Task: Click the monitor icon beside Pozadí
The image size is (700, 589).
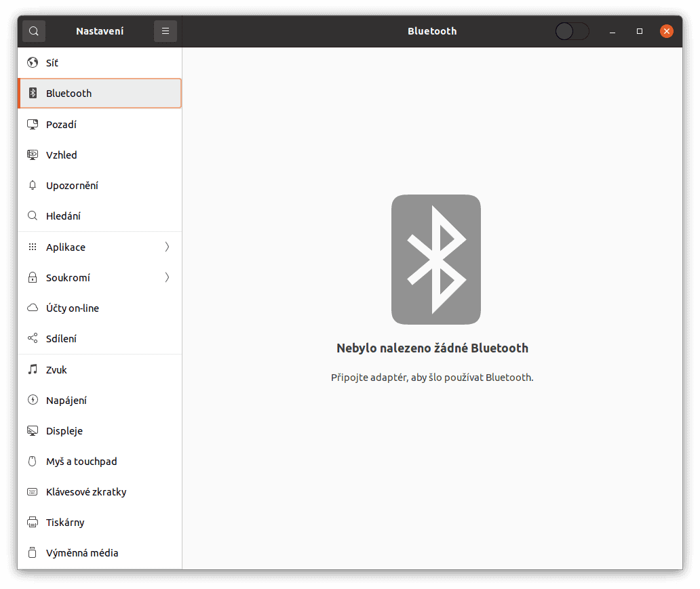Action: point(33,124)
